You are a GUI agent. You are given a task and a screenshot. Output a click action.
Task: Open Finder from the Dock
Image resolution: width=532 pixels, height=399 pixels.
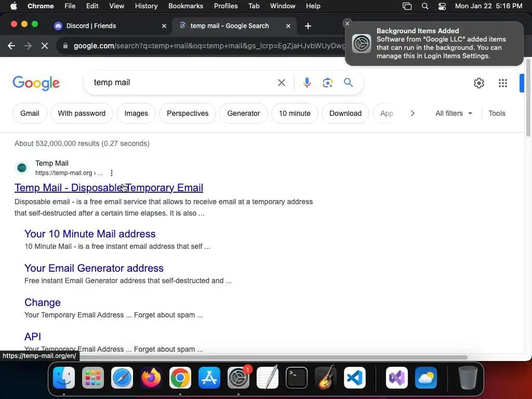point(64,378)
